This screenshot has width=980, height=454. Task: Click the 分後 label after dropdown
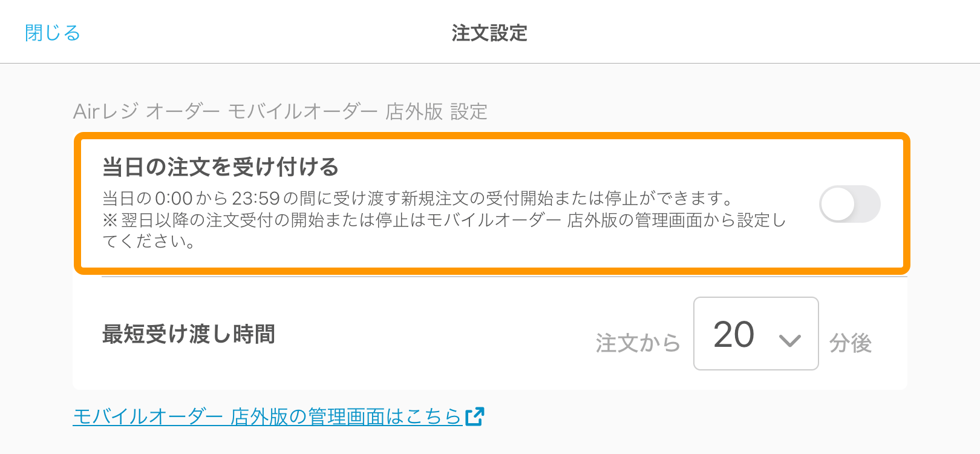[x=851, y=343]
